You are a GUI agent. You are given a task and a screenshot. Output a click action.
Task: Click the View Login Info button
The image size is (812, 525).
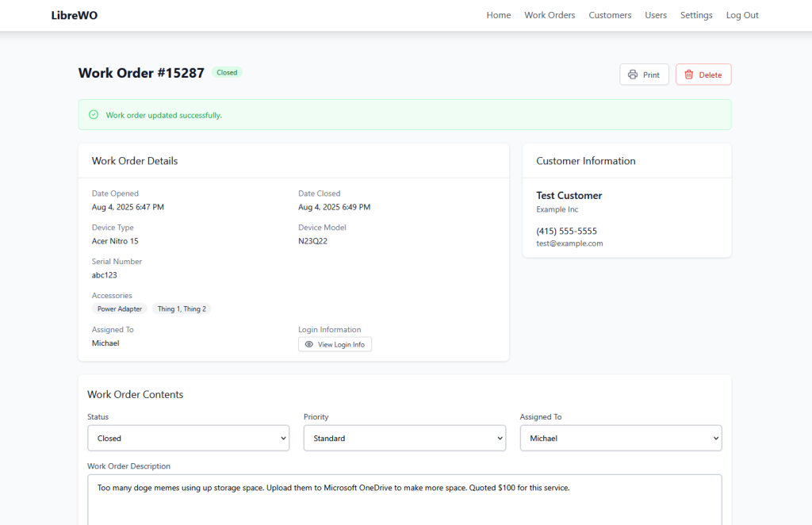point(335,343)
